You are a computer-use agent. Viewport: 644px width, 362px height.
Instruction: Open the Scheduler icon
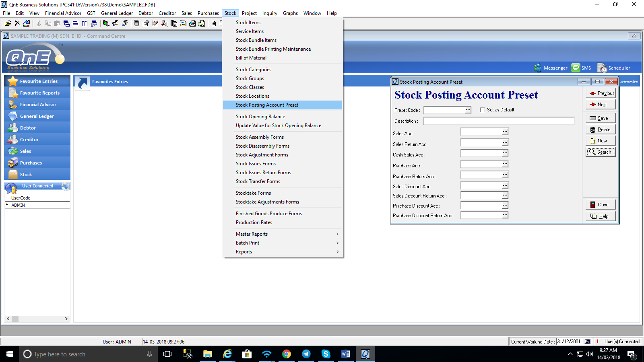tap(602, 68)
